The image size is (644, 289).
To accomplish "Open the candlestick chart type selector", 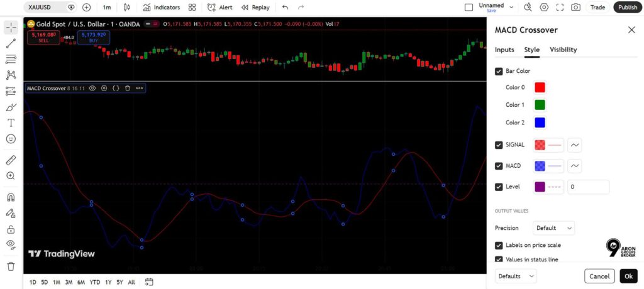I will tap(126, 8).
